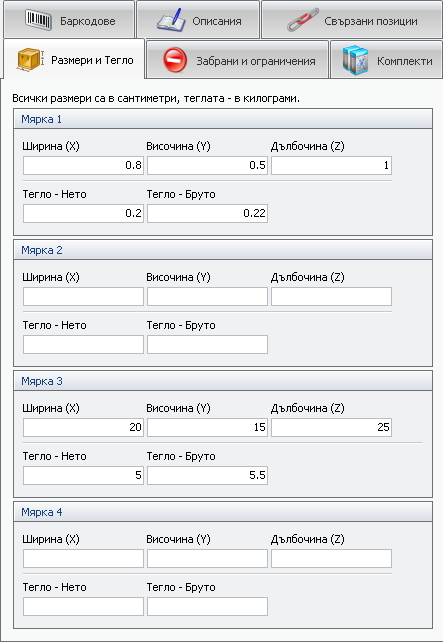Click the barcode icon on Баркодове tab

click(x=38, y=20)
